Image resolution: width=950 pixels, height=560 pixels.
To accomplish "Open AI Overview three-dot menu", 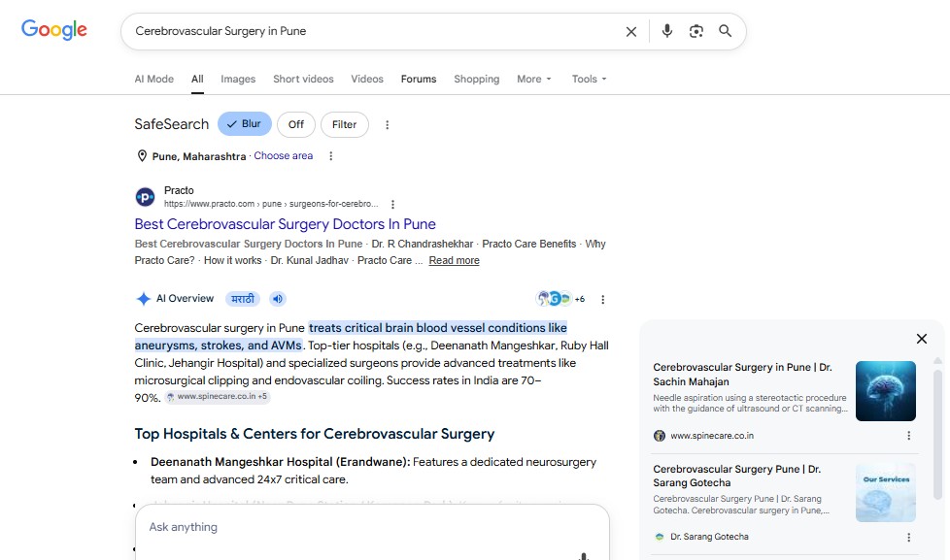I will (x=602, y=299).
